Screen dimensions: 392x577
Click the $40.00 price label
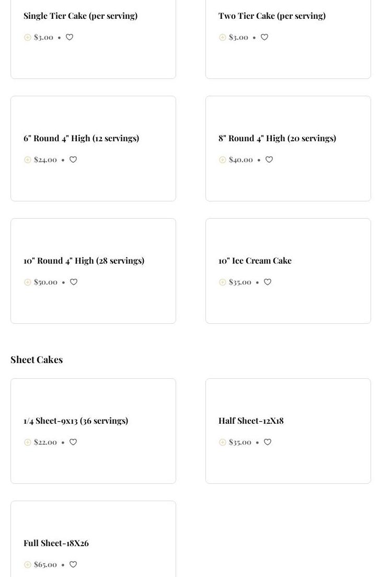pyautogui.click(x=241, y=160)
